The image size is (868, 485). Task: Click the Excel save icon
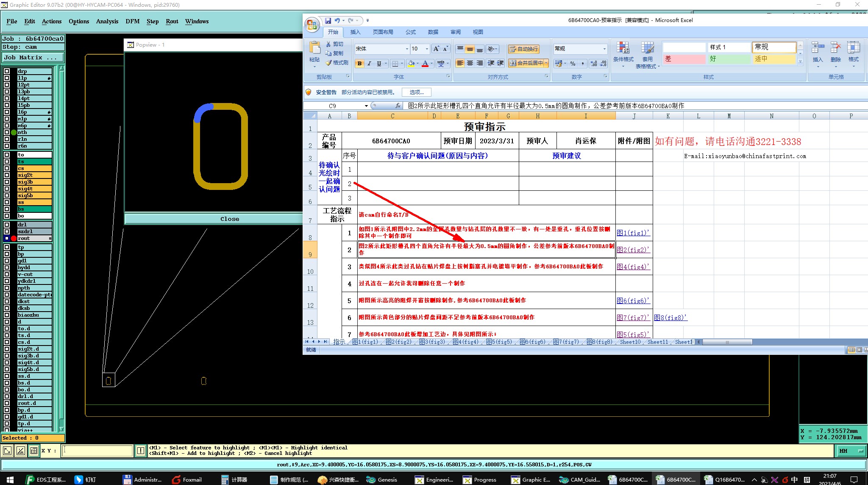coord(328,20)
